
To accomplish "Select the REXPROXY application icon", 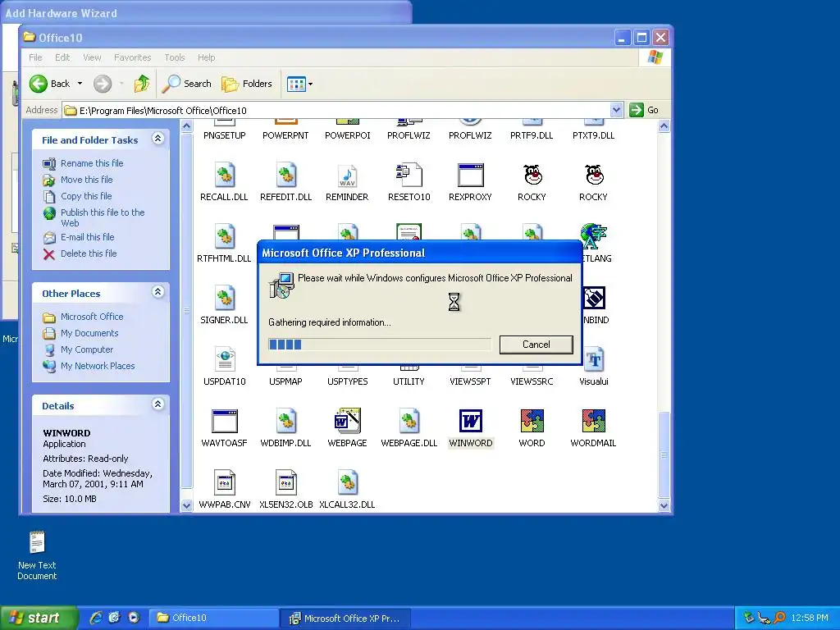I will pyautogui.click(x=470, y=175).
